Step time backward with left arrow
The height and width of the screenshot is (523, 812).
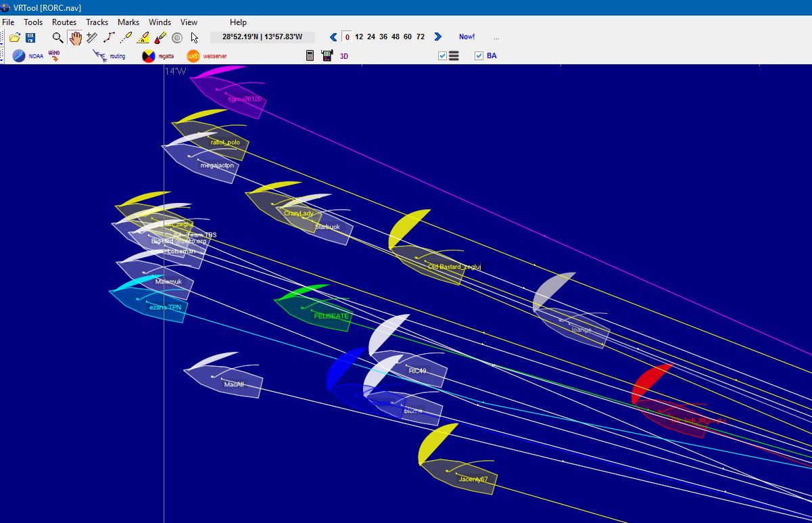click(333, 37)
